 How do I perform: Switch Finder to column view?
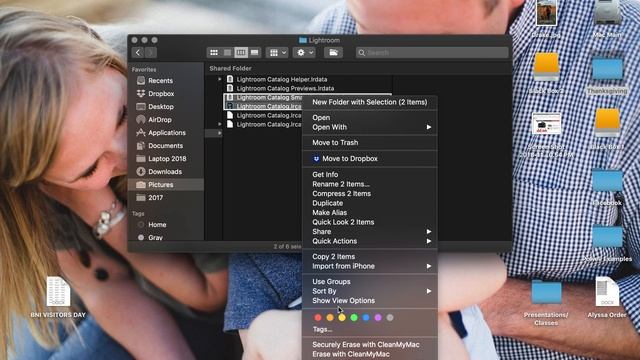coord(241,53)
